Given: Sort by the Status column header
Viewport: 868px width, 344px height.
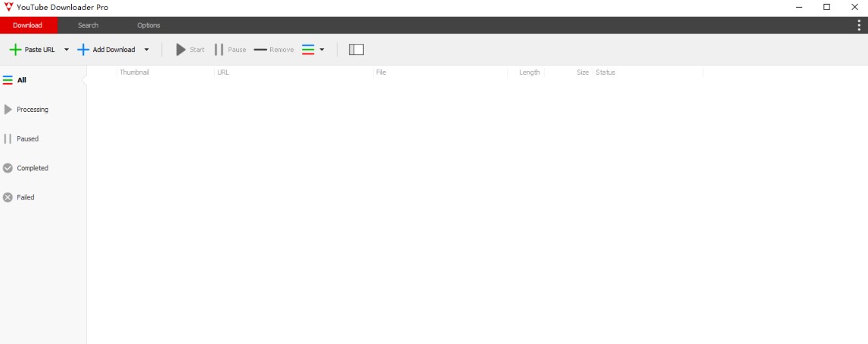Looking at the screenshot, I should click(x=605, y=73).
